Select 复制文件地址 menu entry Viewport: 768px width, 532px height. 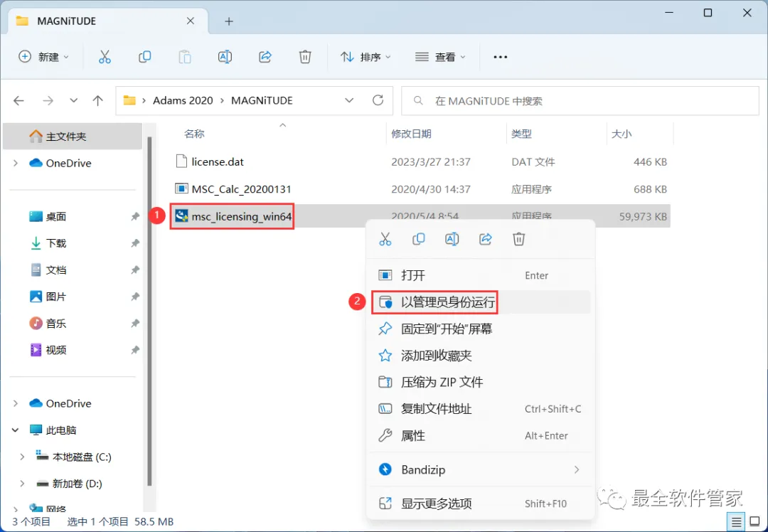click(x=480, y=409)
